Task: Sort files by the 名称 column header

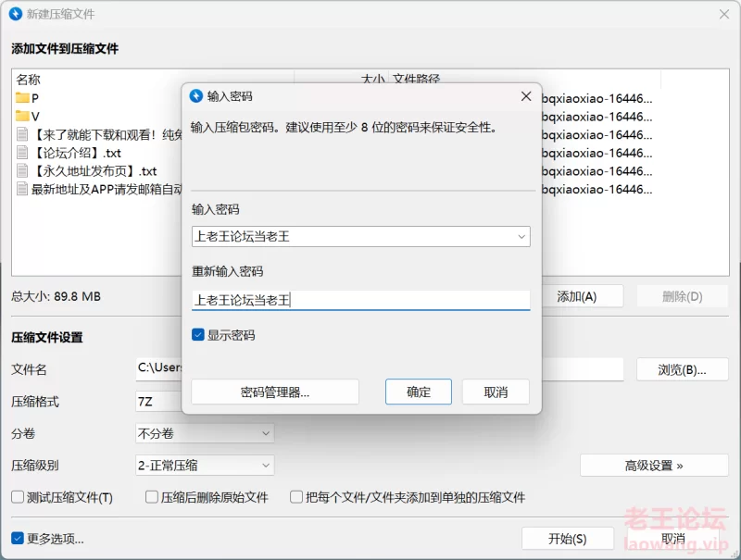Action: (x=28, y=79)
